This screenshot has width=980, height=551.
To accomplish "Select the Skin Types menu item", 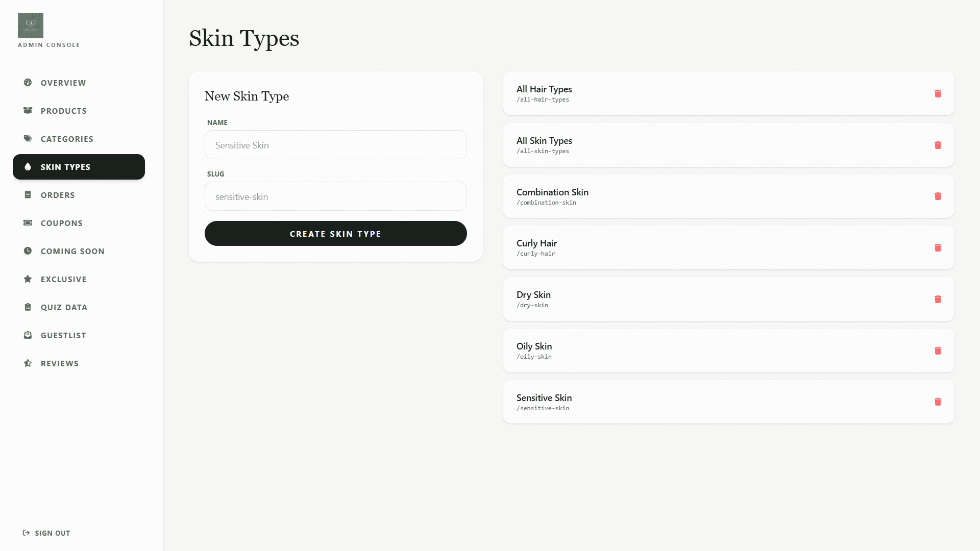I will click(79, 167).
